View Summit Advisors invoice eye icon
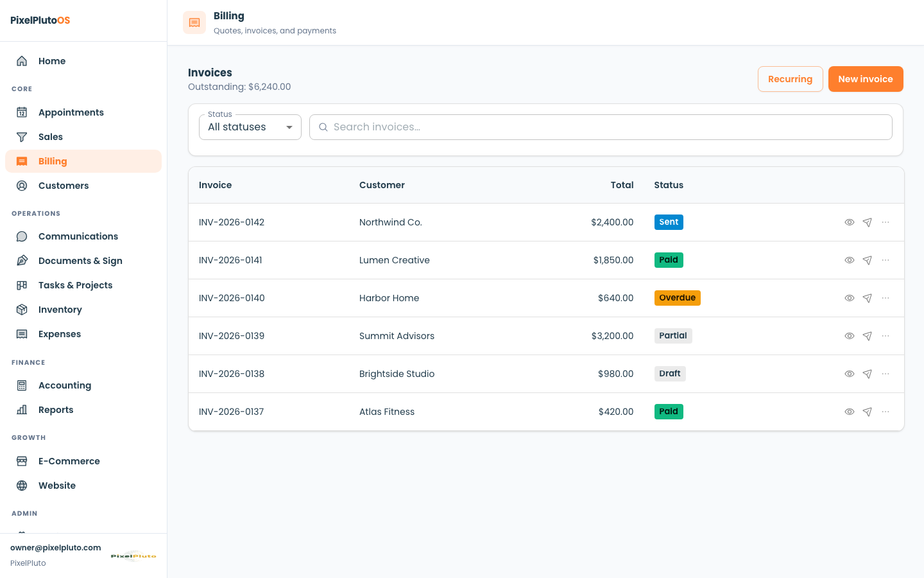The width and height of the screenshot is (924, 578). point(850,336)
